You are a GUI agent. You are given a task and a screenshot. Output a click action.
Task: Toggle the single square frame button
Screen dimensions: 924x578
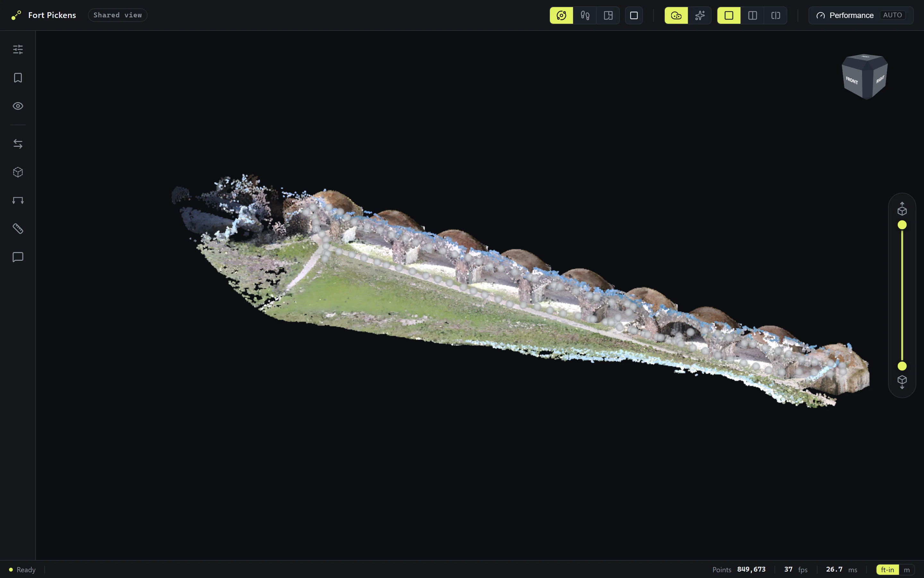[634, 15]
